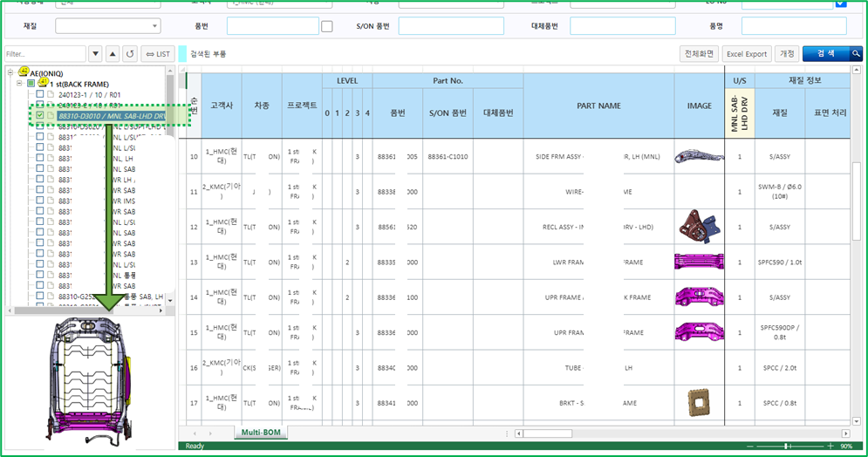Open the SIDE FRM ASSY part image
This screenshot has height=457, width=868.
[x=699, y=157]
